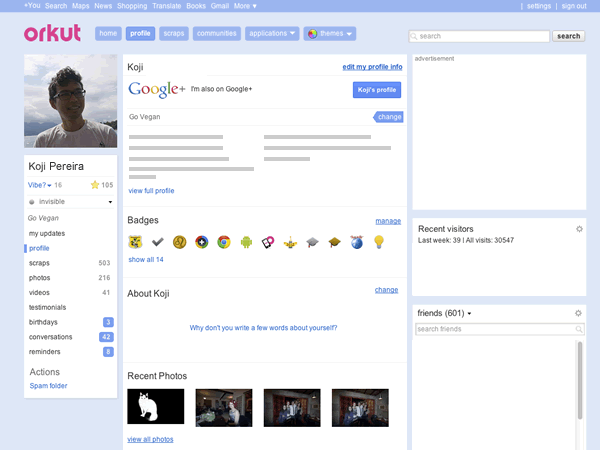600x450 pixels.
Task: Click the globe badge icon
Action: point(357,242)
